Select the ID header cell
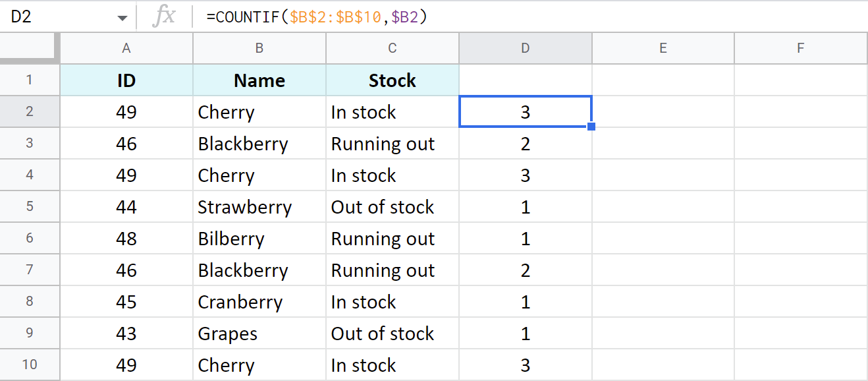 [126, 80]
